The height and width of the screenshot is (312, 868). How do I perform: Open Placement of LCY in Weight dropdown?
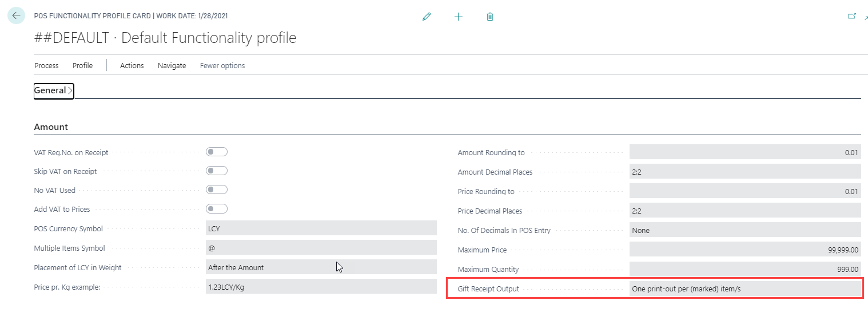(x=321, y=267)
